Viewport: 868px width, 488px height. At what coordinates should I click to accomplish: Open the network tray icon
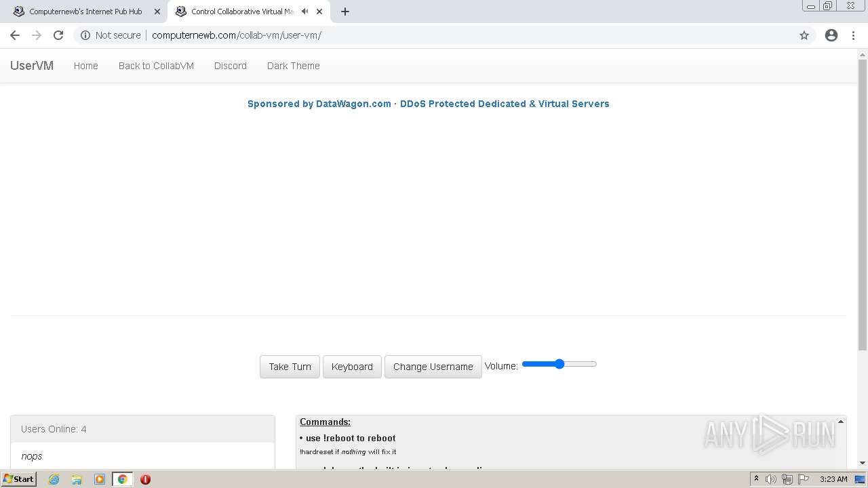[x=787, y=479]
